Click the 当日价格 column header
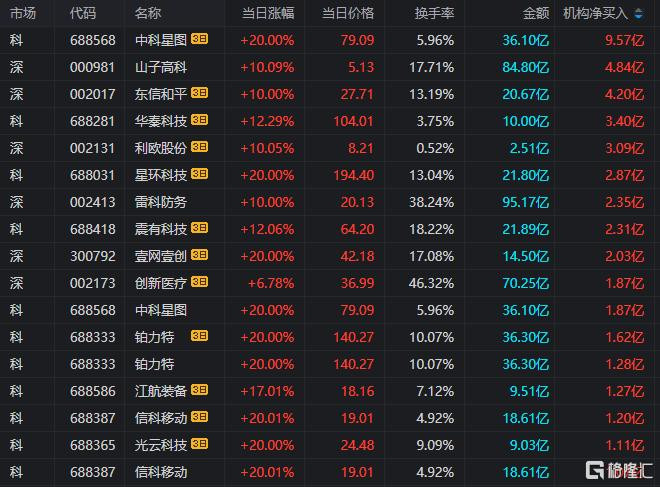660x487 pixels. (x=348, y=14)
